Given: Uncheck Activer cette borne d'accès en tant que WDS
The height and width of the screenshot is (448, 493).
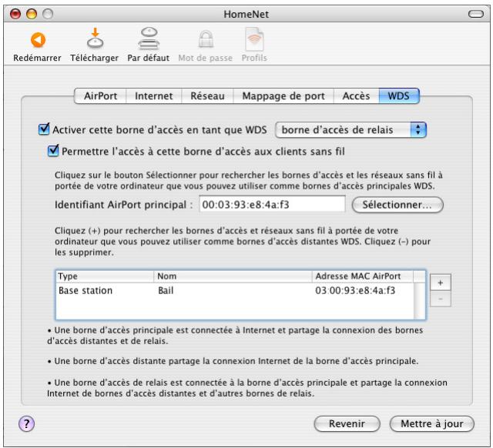Looking at the screenshot, I should coord(44,129).
